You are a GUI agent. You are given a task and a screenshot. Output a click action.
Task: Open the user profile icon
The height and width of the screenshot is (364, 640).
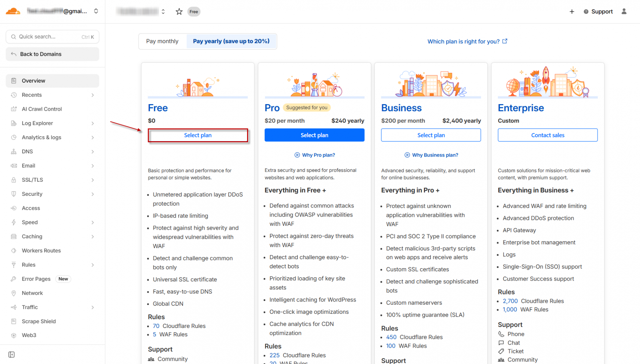click(624, 12)
